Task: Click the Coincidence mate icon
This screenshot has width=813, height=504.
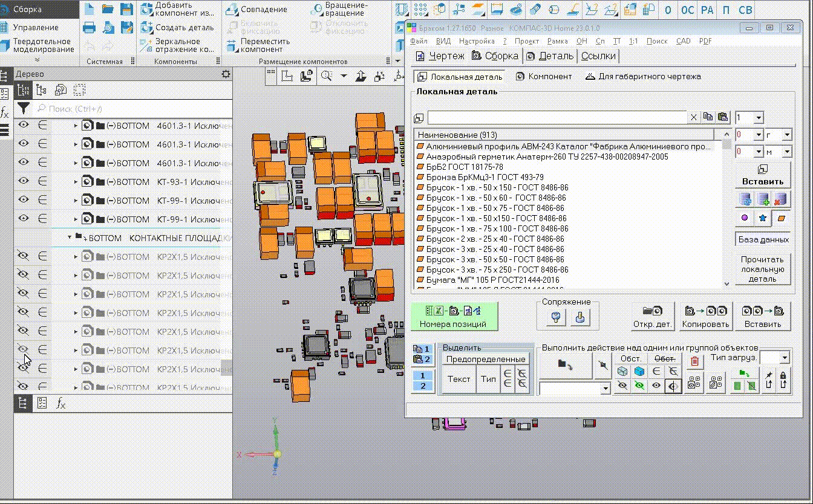Action: tap(232, 10)
